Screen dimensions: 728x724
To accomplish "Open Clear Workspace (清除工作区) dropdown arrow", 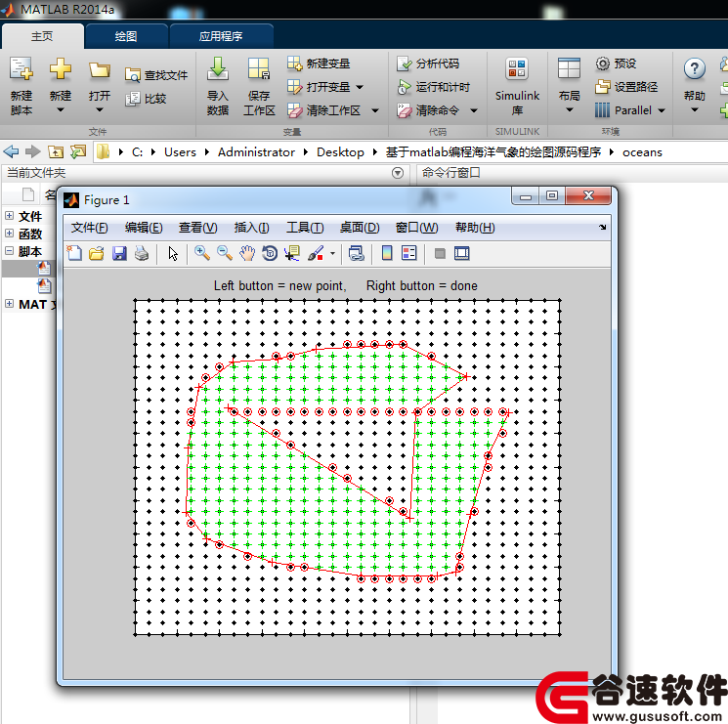I will tap(375, 110).
